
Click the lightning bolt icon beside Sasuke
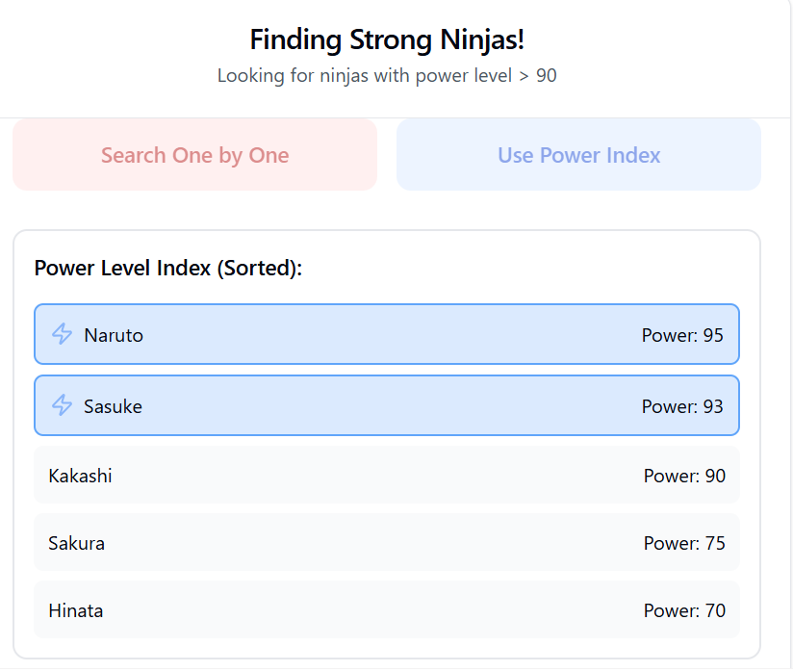pyautogui.click(x=62, y=405)
